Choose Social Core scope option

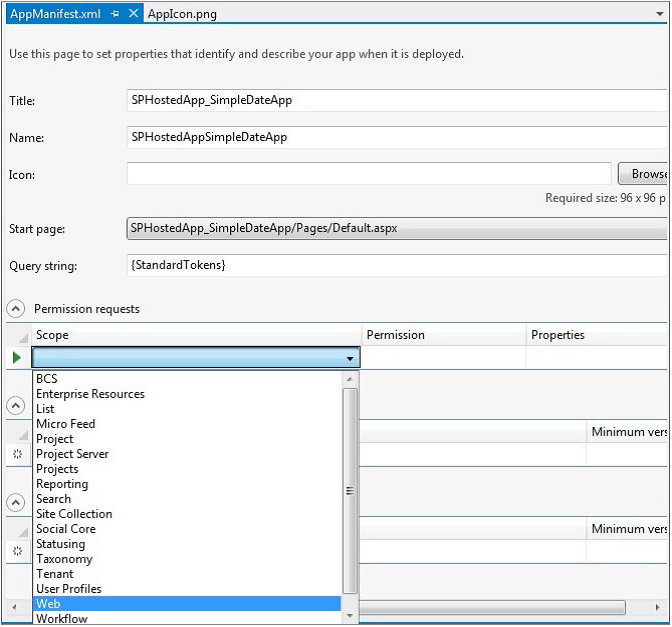tap(187, 529)
